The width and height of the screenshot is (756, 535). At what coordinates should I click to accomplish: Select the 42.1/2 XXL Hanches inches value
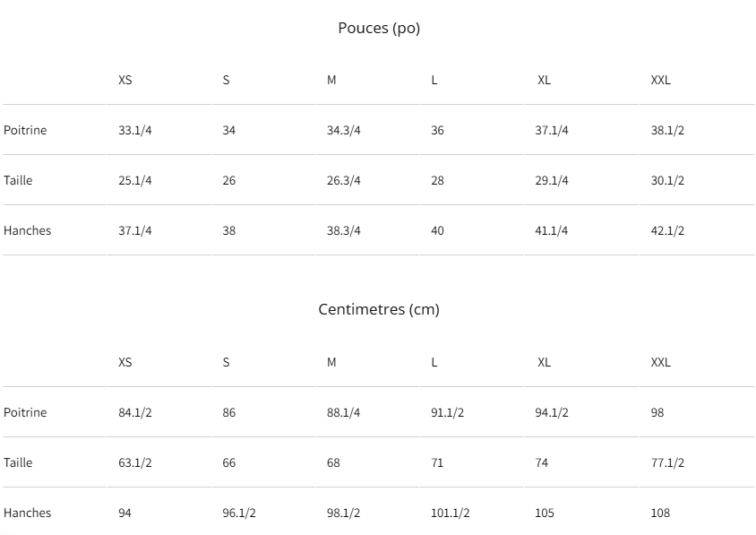tap(667, 230)
